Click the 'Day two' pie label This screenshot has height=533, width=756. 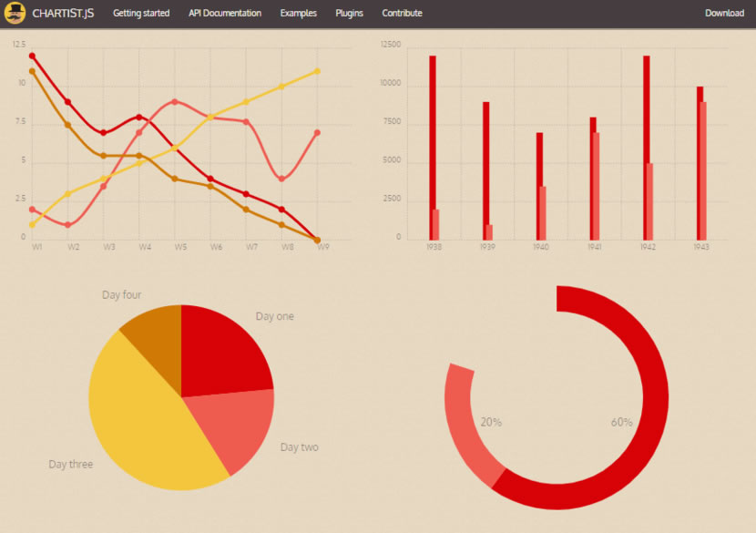[x=300, y=447]
